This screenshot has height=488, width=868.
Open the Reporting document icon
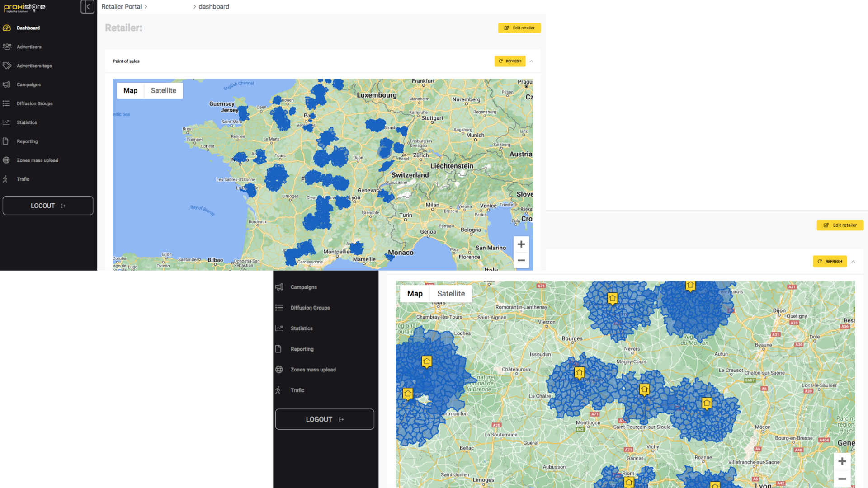7,141
